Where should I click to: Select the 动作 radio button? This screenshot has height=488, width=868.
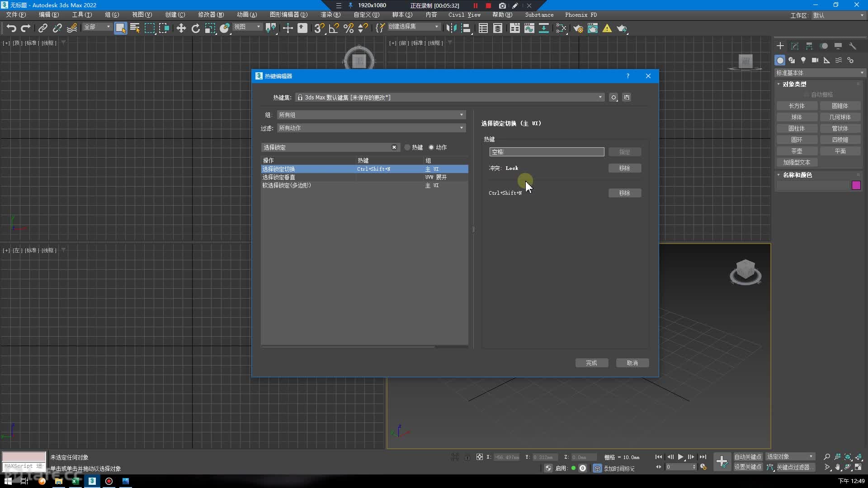click(x=431, y=147)
